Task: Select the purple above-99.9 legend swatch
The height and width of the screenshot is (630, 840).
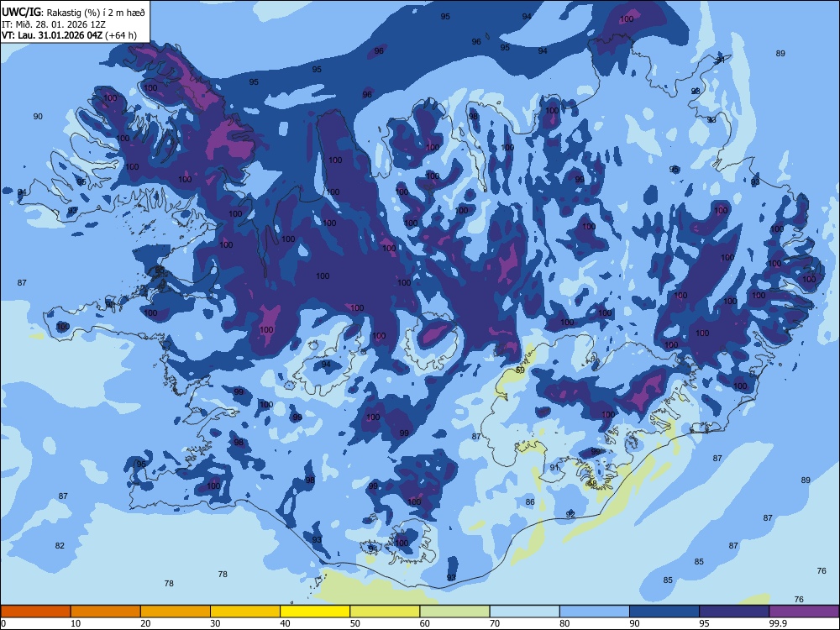Action: tap(804, 612)
